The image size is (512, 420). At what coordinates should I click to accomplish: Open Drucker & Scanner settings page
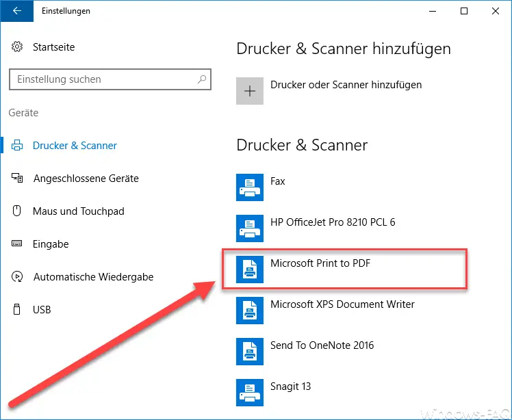coord(75,146)
